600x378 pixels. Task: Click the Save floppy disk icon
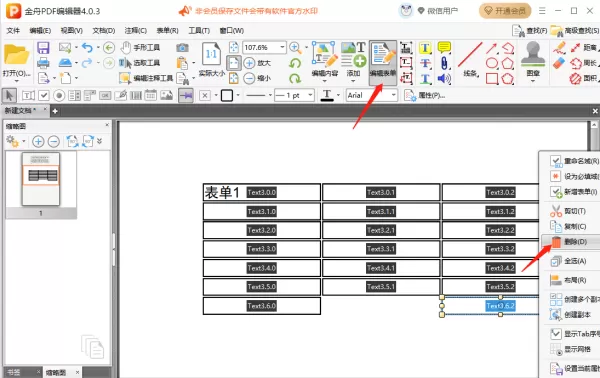43,48
